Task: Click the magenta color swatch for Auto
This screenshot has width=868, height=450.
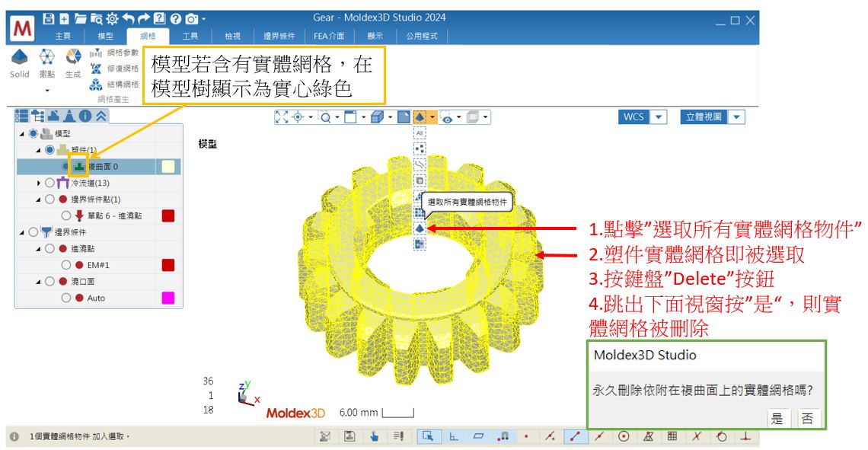Action: coord(168,298)
